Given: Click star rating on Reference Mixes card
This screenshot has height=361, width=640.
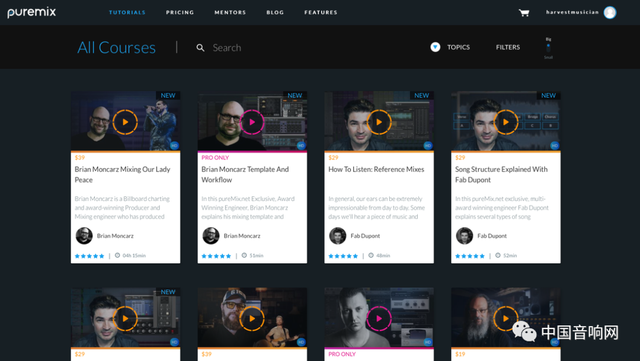Looking at the screenshot, I should [343, 256].
